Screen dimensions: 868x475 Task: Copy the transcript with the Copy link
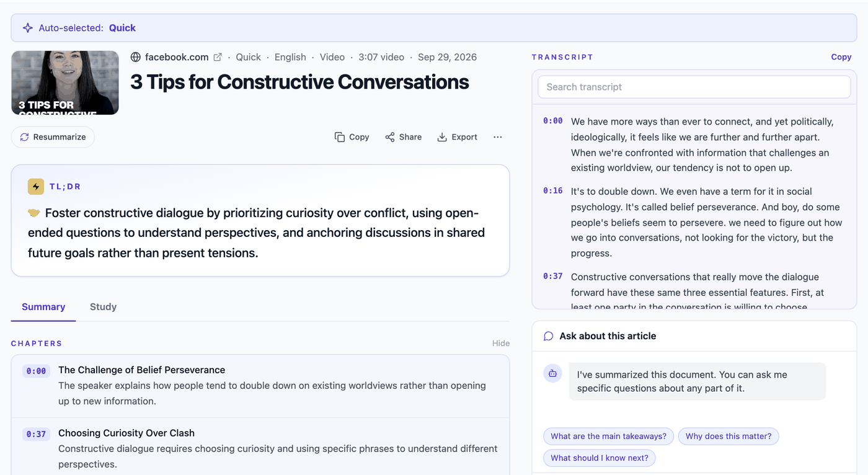[841, 57]
